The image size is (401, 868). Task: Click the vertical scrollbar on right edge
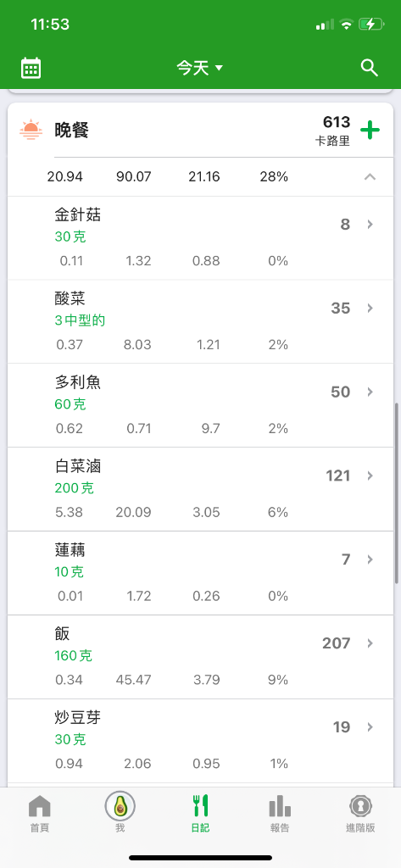[397, 492]
